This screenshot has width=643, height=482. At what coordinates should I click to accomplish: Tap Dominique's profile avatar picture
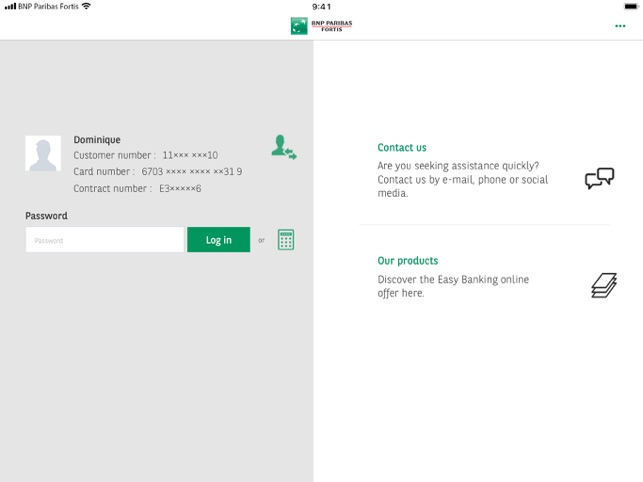click(43, 153)
